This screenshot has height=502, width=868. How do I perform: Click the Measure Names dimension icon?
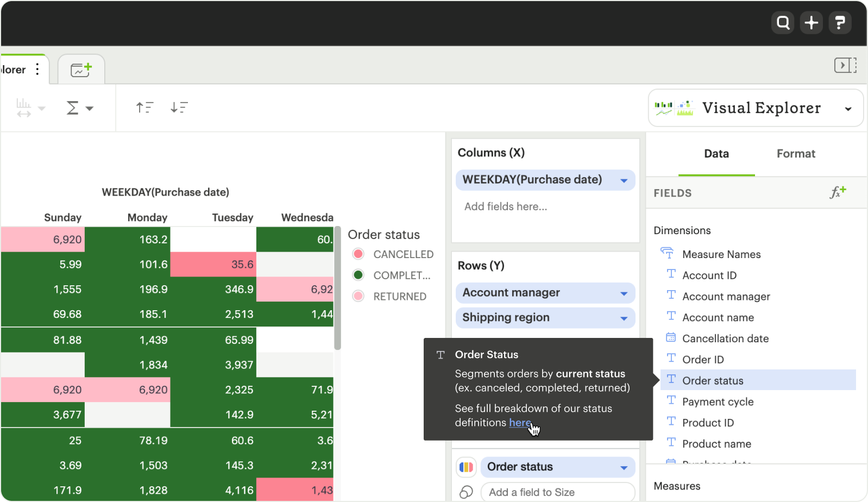point(667,253)
